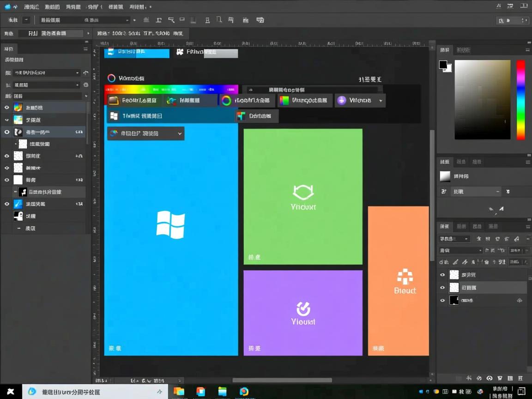Click the plus-shaped icon on the orange tile
This screenshot has width=532, height=399.
click(x=405, y=277)
